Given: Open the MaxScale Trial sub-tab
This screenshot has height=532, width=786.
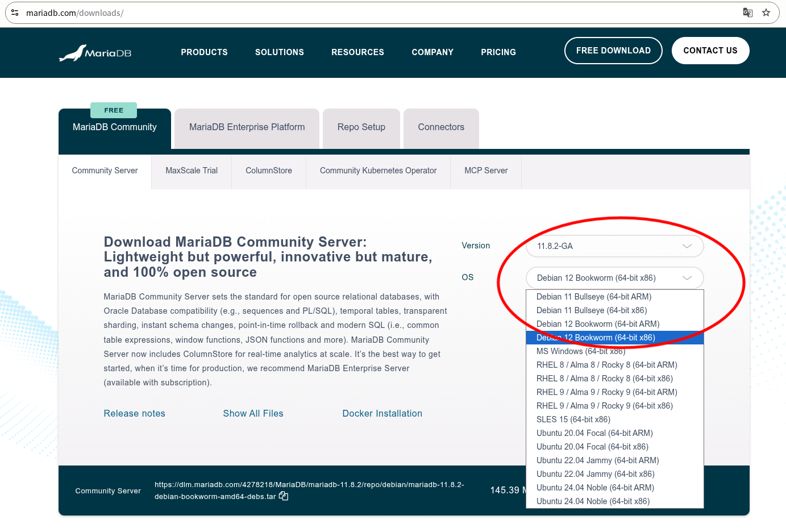Looking at the screenshot, I should [x=192, y=172].
